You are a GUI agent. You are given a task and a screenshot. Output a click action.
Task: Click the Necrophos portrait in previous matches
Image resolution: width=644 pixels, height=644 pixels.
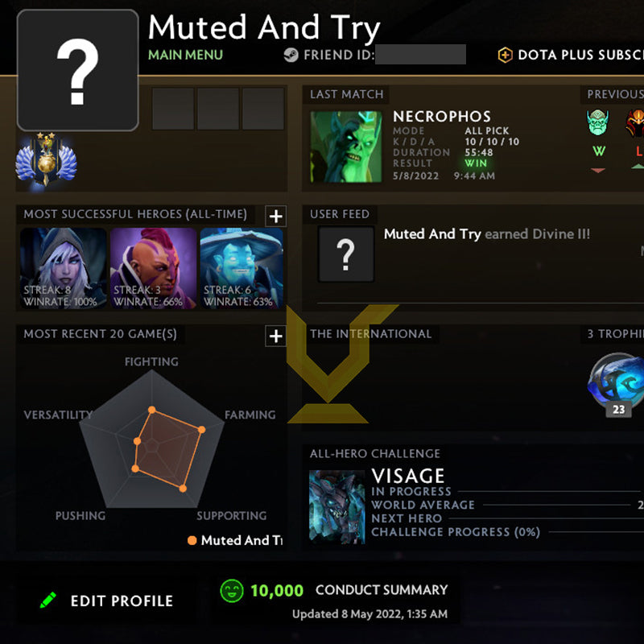(x=597, y=122)
